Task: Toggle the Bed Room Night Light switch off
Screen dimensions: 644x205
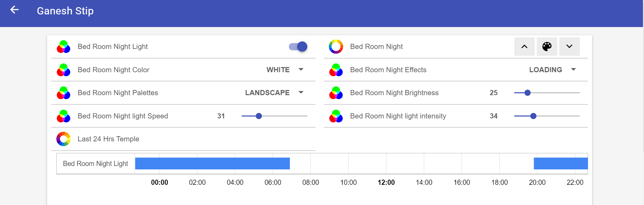Action: tap(298, 47)
